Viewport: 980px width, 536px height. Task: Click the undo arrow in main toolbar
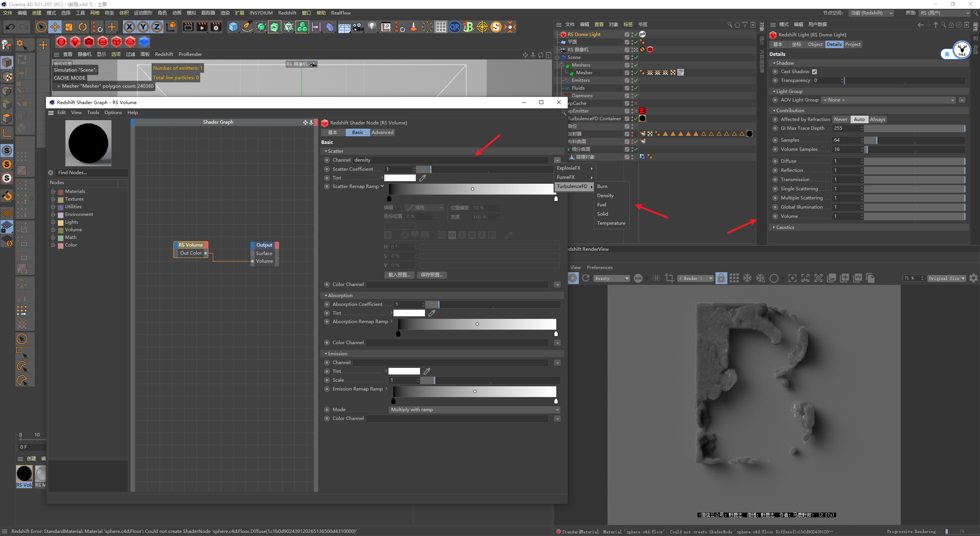tap(10, 27)
